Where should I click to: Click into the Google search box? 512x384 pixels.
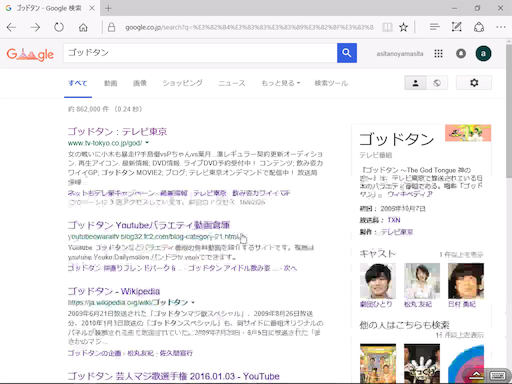[x=200, y=53]
